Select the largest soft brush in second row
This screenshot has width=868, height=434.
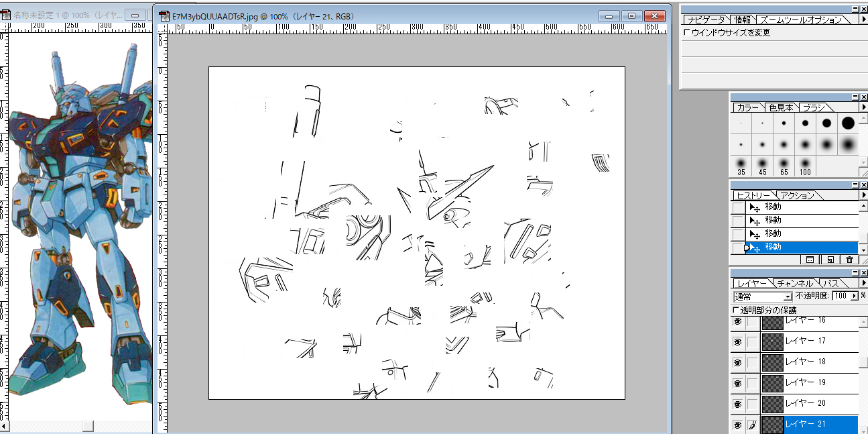pos(848,144)
